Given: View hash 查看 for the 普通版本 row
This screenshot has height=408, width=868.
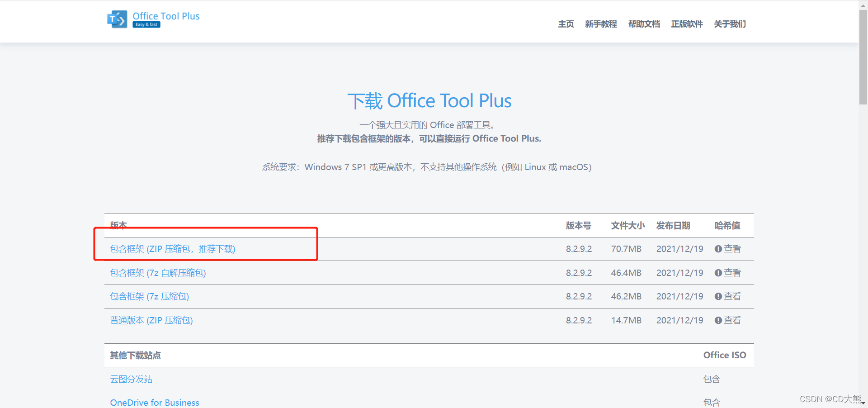Looking at the screenshot, I should click(x=732, y=320).
